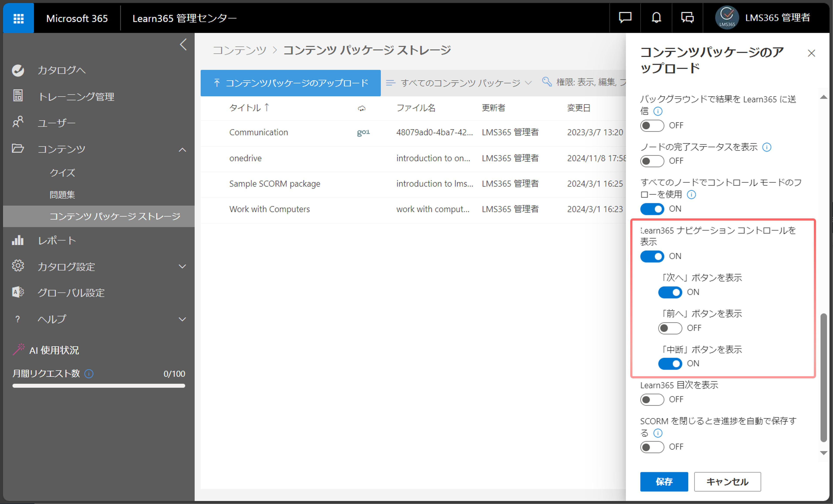Screen dimensions: 833x504
Task: Click the ヘルプ question mark icon
Action: [18, 319]
